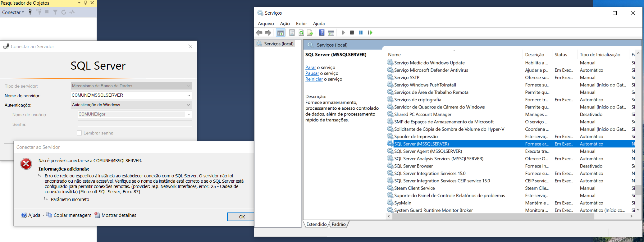
Task: Click the Reiniciar link
Action: (314, 79)
